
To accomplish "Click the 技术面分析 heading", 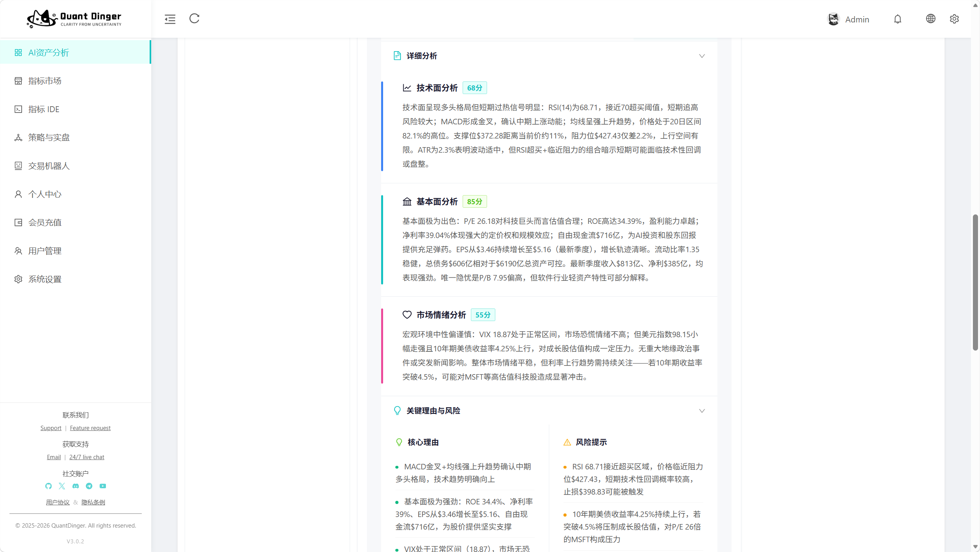I will pyautogui.click(x=437, y=88).
